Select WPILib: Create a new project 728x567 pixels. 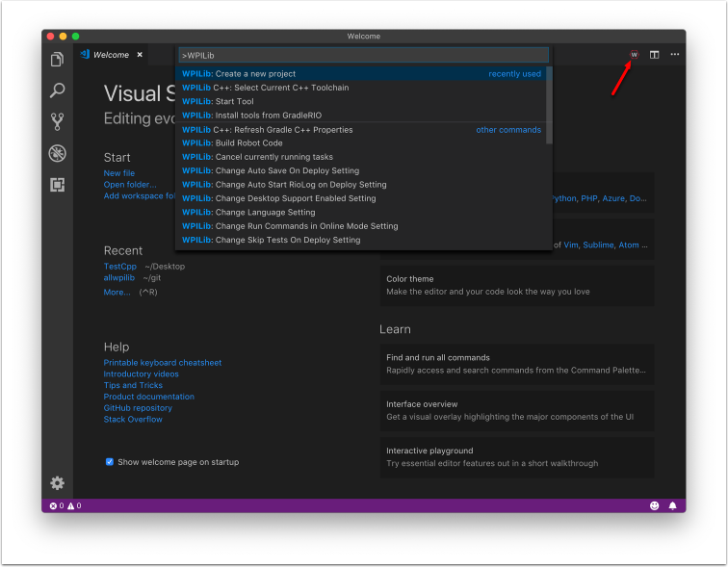(255, 74)
